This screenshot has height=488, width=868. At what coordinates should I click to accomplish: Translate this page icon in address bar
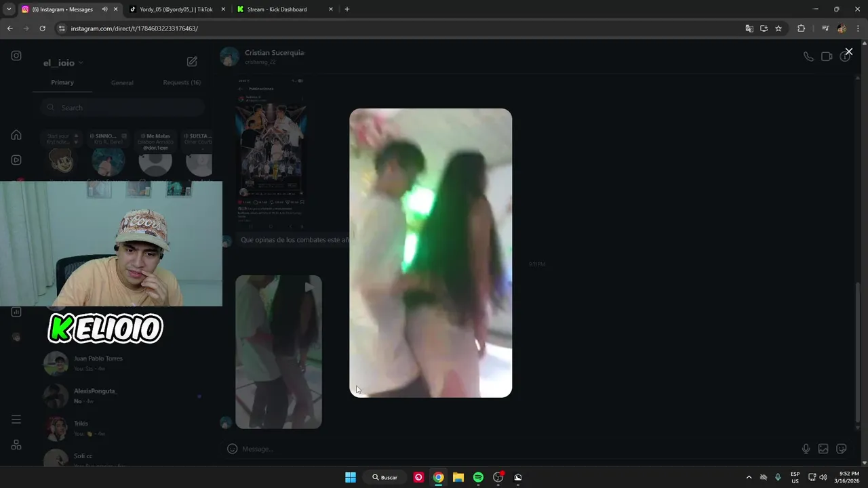[749, 28]
